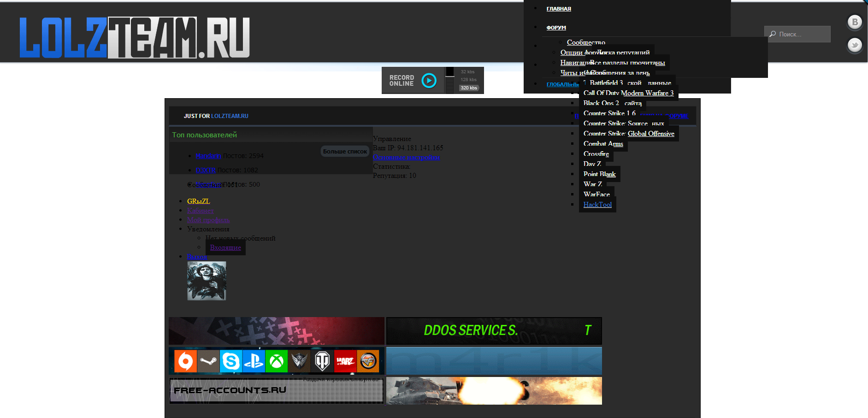
Task: Open Call Of Duty Modern Warfare 3
Action: (x=628, y=93)
